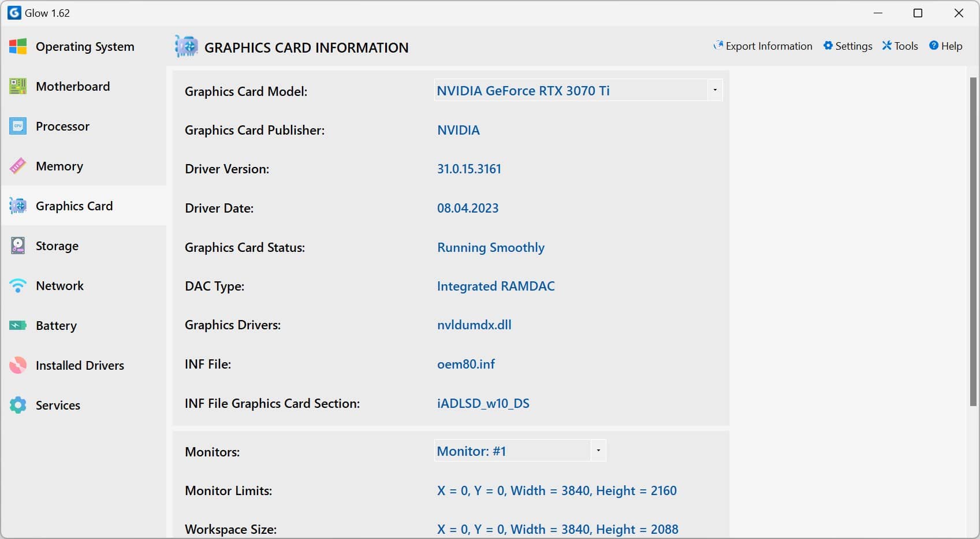Click Export Information
This screenshot has width=980, height=539.
tap(762, 46)
